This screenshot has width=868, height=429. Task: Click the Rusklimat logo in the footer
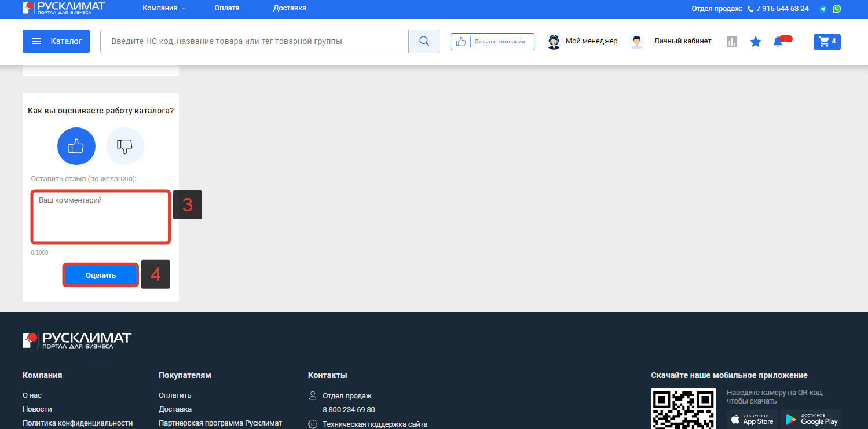[77, 340]
